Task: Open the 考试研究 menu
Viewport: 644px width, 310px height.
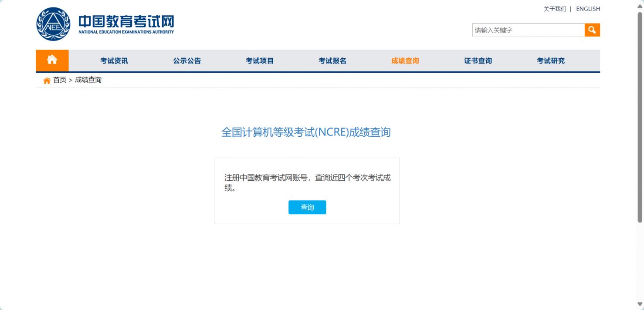Action: pyautogui.click(x=551, y=61)
